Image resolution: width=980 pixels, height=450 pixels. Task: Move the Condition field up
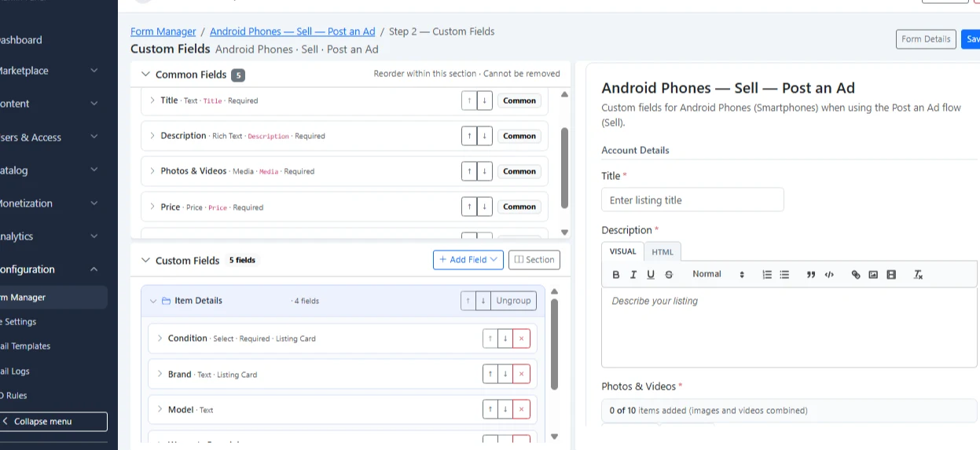point(490,338)
